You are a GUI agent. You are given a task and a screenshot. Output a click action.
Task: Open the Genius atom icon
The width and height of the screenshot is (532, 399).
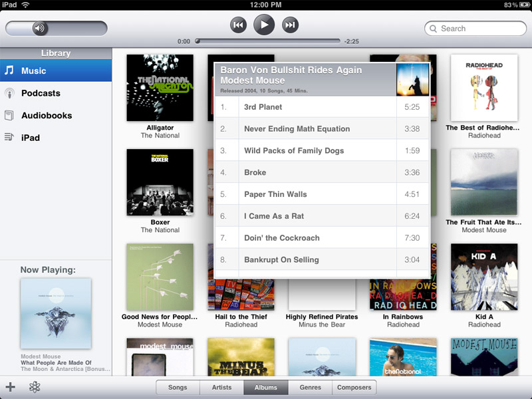point(35,387)
